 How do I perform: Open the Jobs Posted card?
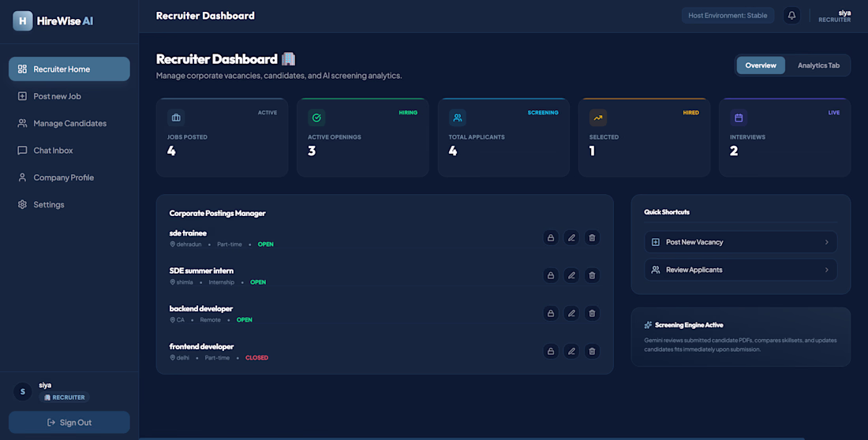click(222, 137)
